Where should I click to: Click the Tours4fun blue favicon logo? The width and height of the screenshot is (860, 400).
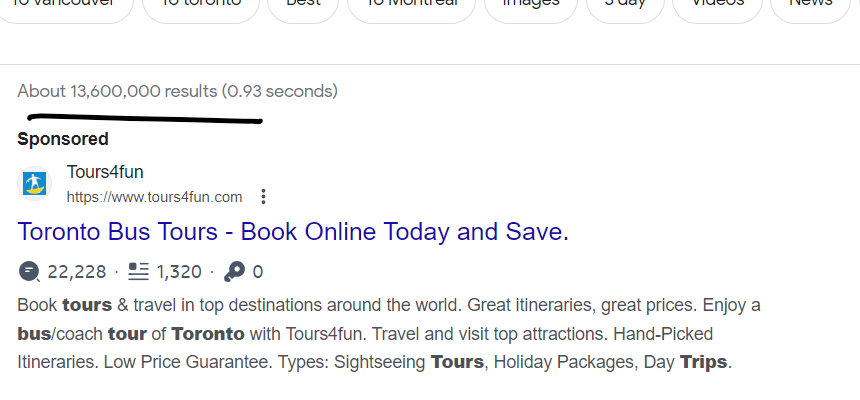point(35,183)
